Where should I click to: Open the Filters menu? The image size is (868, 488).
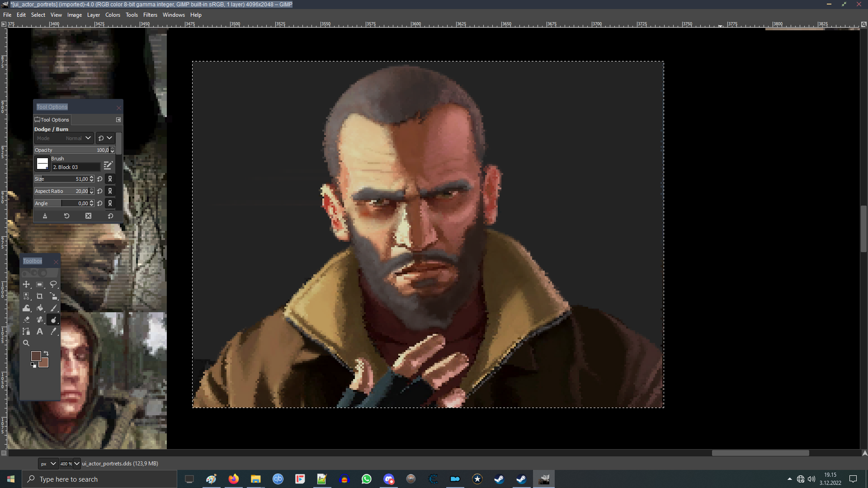[150, 15]
